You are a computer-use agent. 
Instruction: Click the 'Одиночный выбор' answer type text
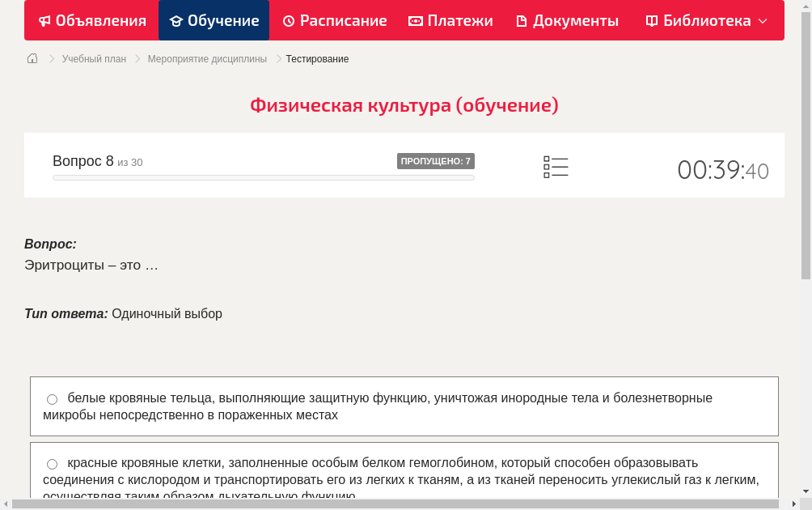coord(167,313)
